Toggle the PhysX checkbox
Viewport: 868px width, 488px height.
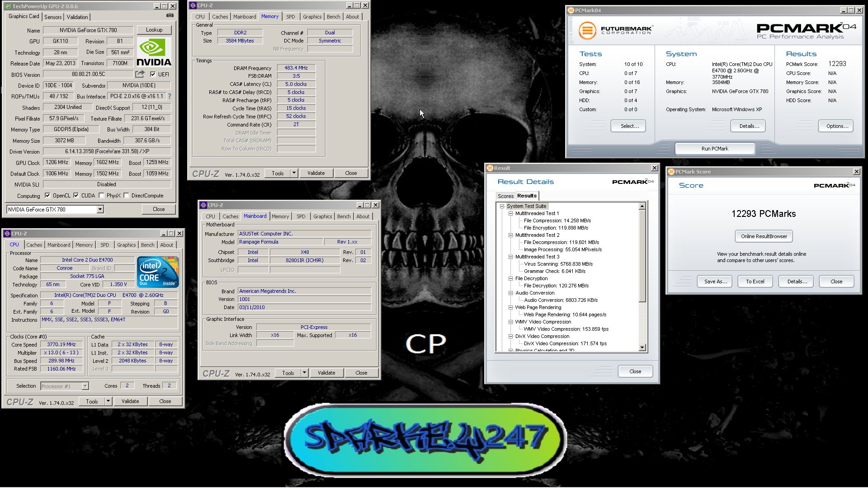[101, 196]
